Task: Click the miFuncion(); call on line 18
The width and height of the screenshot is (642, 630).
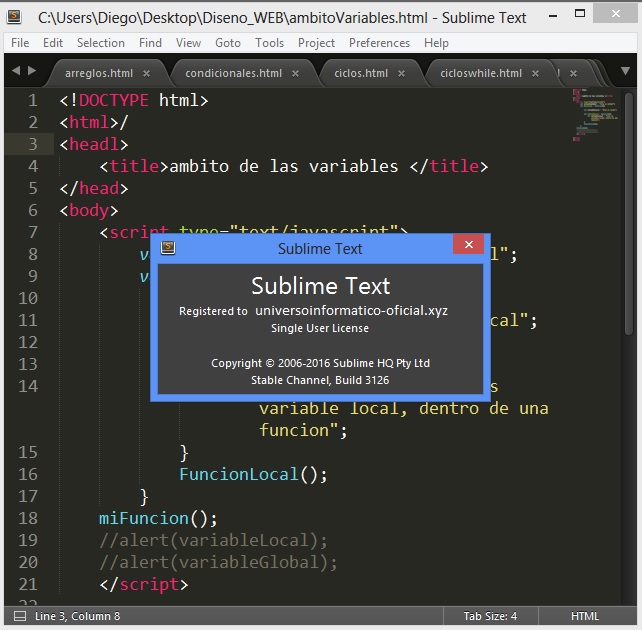Action: (158, 518)
